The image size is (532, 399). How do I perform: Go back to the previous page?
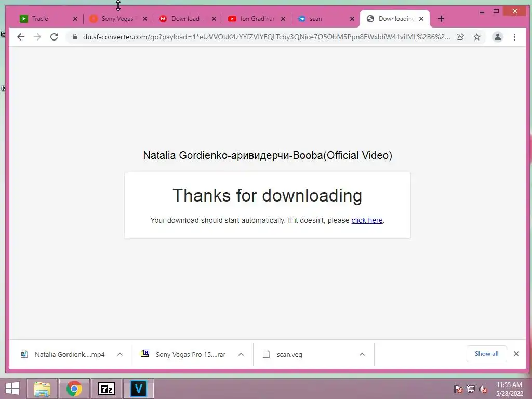[21, 37]
